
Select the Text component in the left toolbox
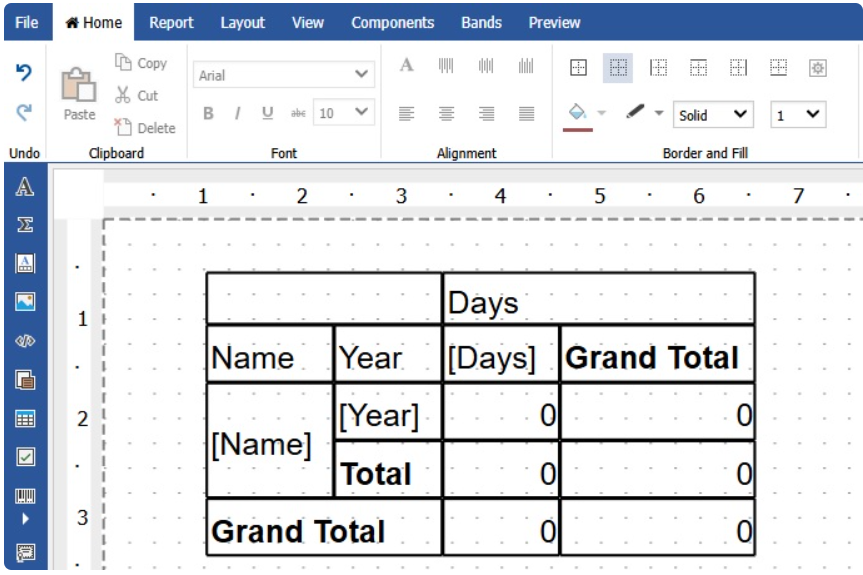[x=25, y=188]
